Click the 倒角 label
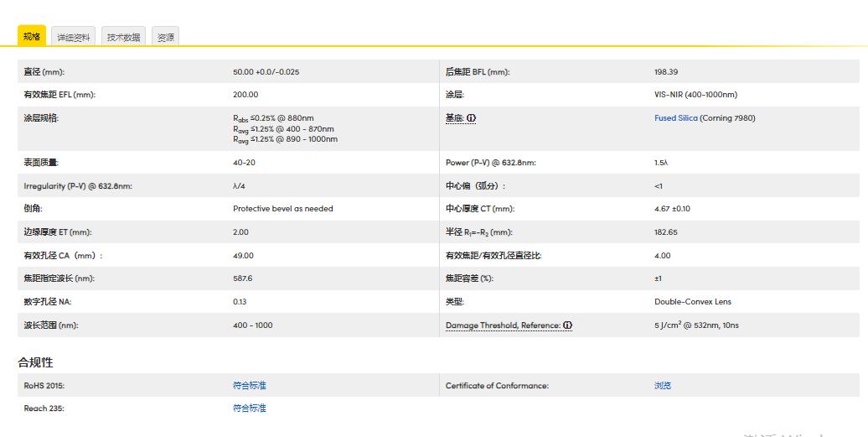 (x=33, y=209)
